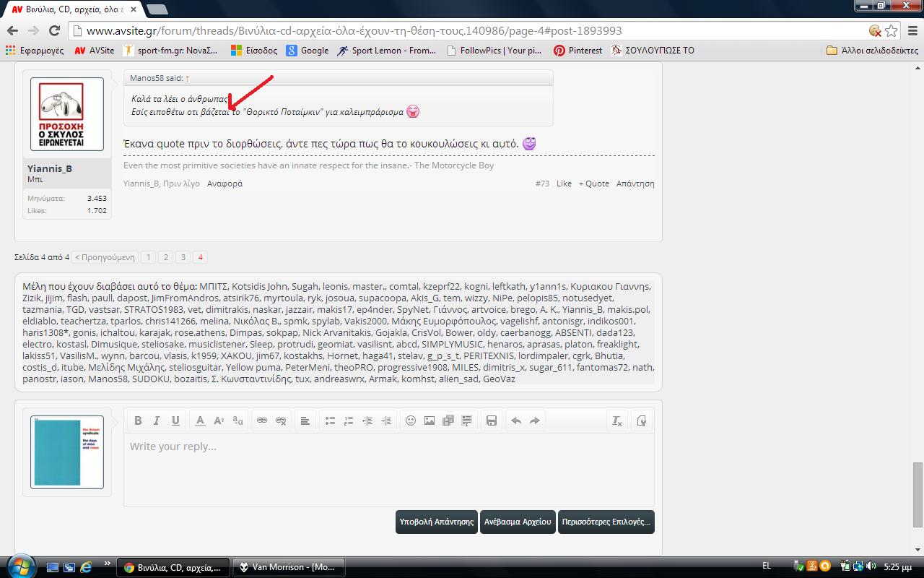This screenshot has height=578, width=924.
Task: Insert an unordered bullet list
Action: [330, 420]
